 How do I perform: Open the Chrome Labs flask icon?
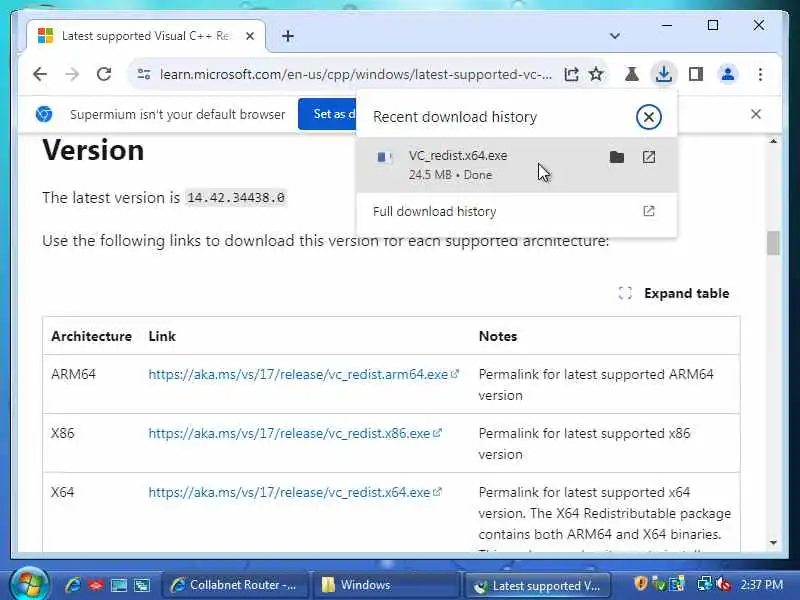coord(632,74)
